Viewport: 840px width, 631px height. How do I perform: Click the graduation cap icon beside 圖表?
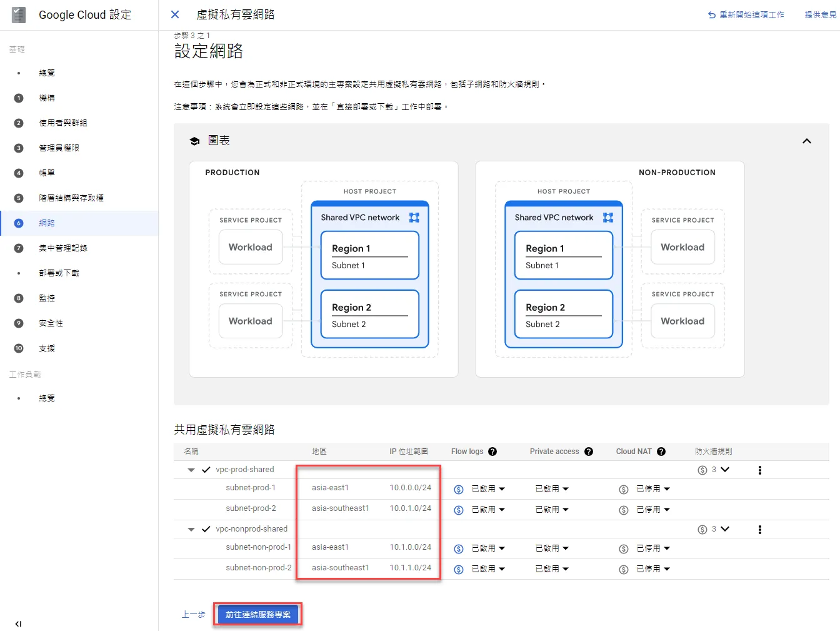pyautogui.click(x=195, y=141)
